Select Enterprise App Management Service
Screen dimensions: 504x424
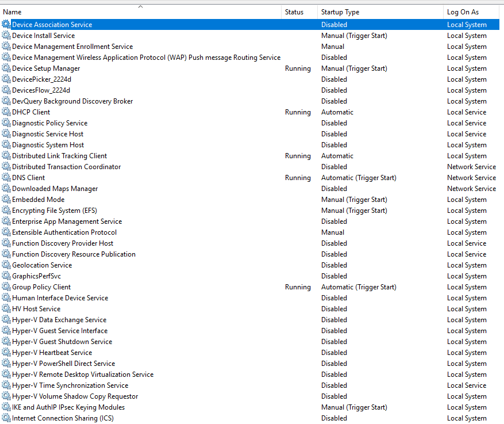pos(67,221)
